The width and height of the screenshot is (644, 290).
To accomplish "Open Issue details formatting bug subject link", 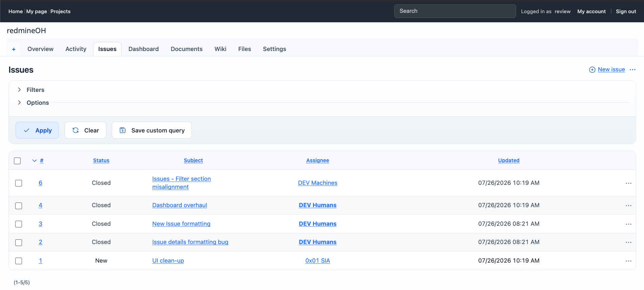I will click(x=190, y=242).
